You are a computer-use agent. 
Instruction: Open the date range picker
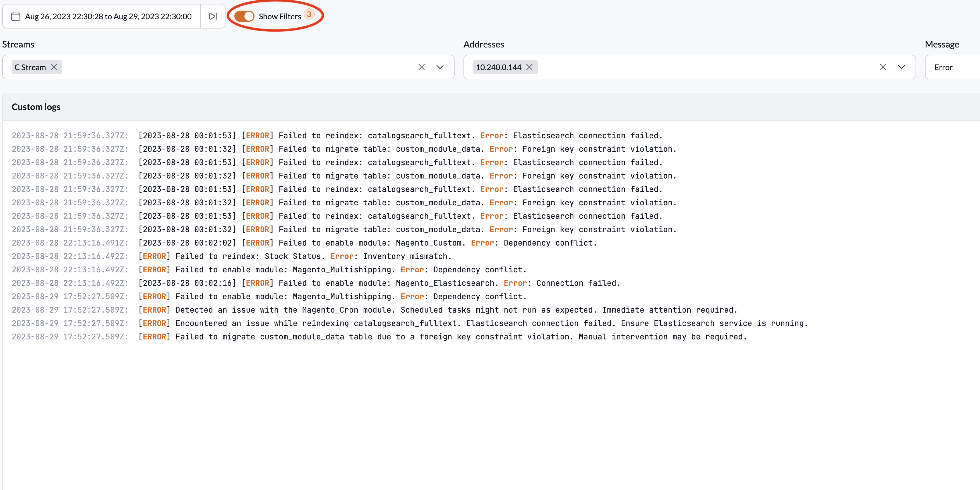coord(108,16)
